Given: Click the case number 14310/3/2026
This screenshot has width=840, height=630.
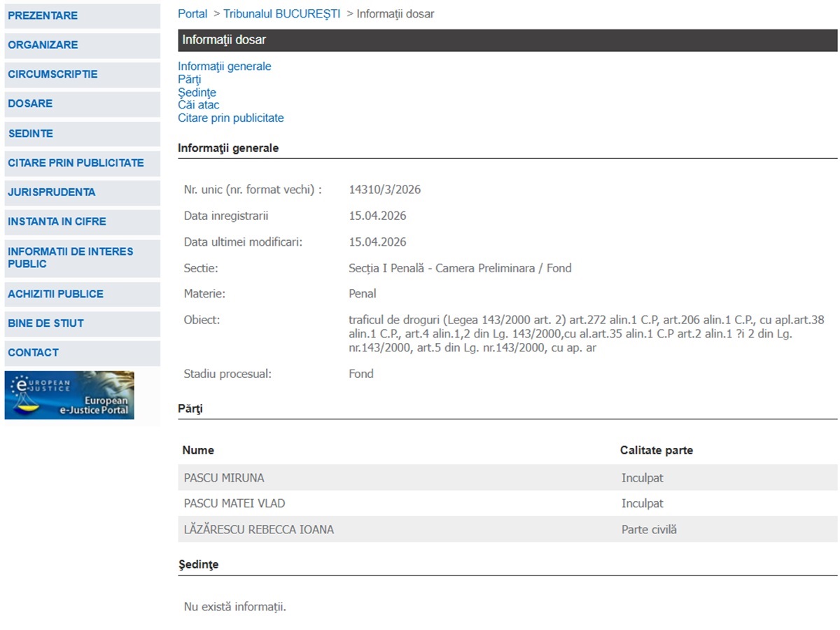Looking at the screenshot, I should click(385, 190).
